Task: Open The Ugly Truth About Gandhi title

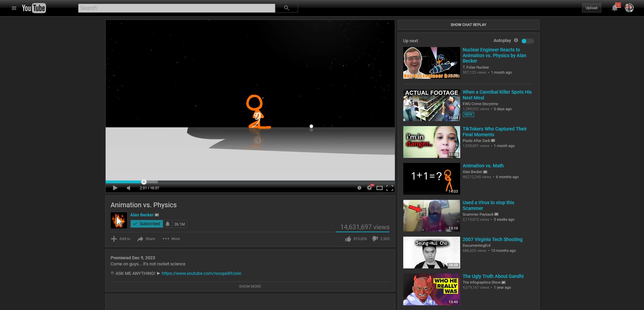Action: [493, 276]
